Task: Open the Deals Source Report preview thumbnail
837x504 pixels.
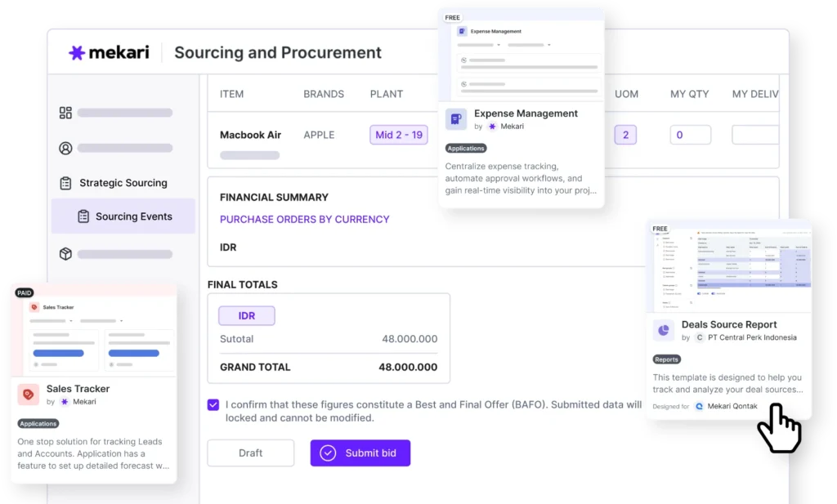Action: [x=728, y=266]
